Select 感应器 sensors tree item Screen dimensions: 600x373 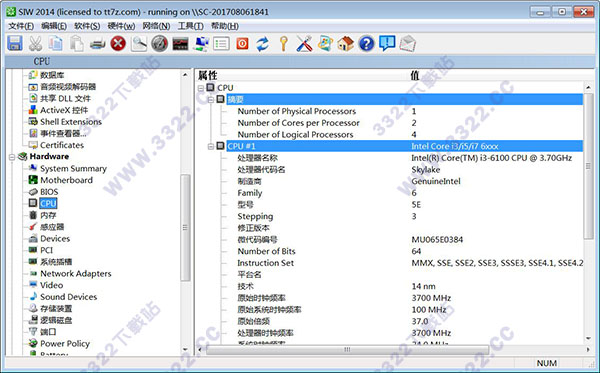52,227
